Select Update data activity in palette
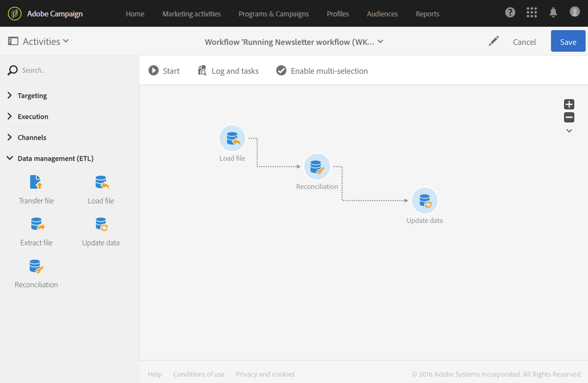 (x=101, y=232)
